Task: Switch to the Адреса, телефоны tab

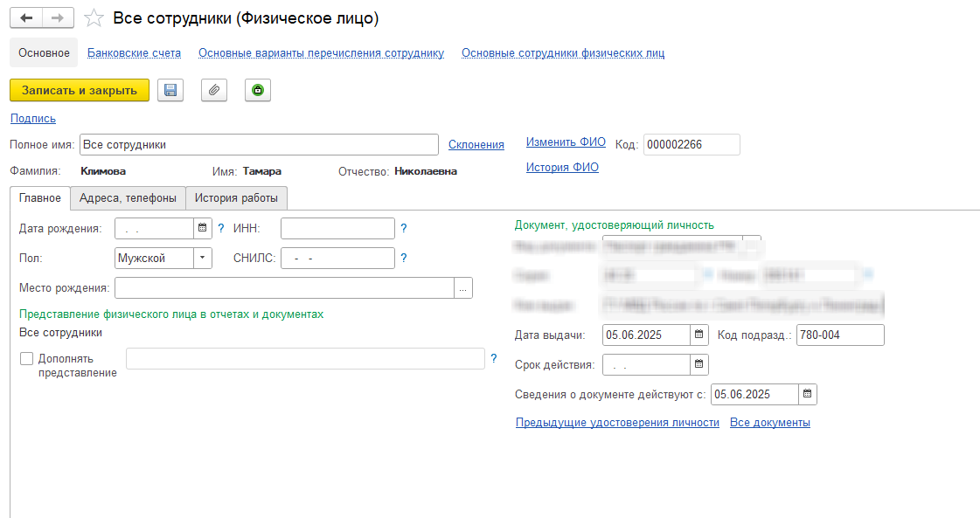Action: (x=128, y=198)
